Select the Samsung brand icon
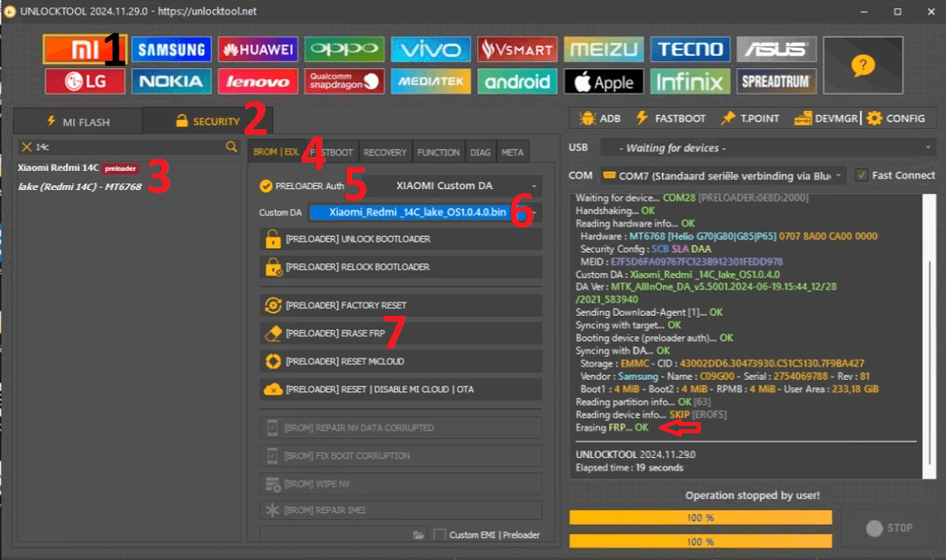 171,50
